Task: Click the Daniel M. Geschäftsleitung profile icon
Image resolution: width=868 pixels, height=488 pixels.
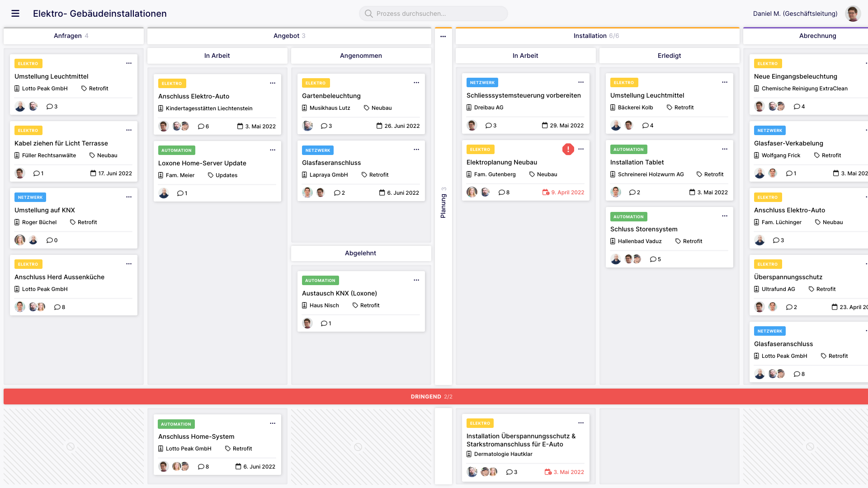Action: [x=853, y=13]
